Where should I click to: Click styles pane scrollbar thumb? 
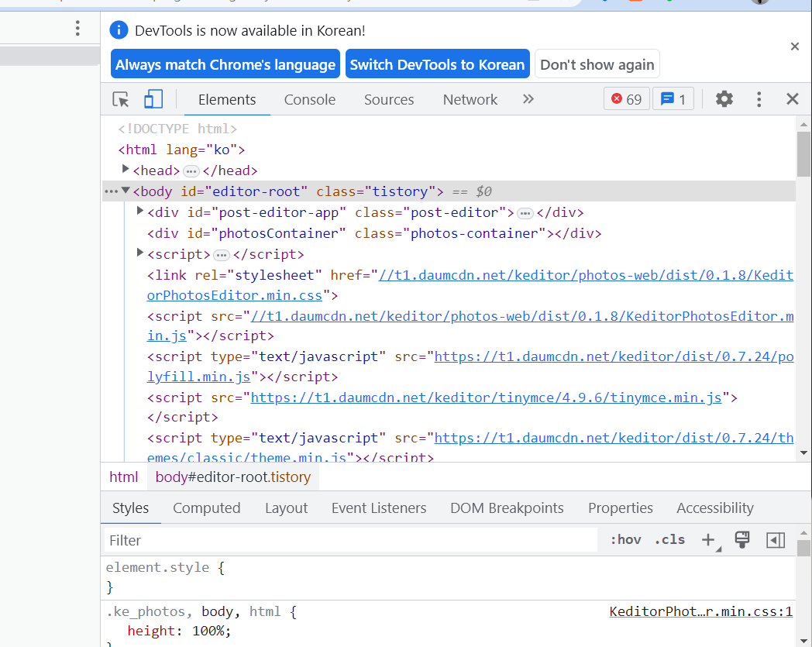tap(803, 548)
